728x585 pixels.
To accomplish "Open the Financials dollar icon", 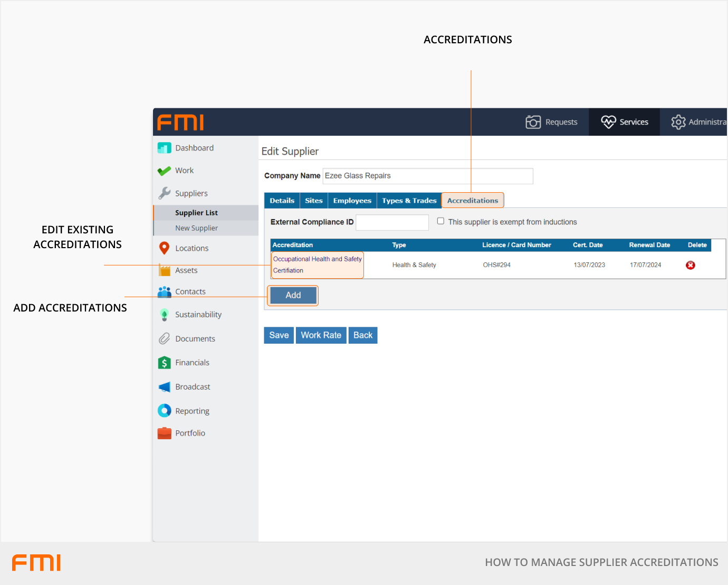I will [165, 363].
